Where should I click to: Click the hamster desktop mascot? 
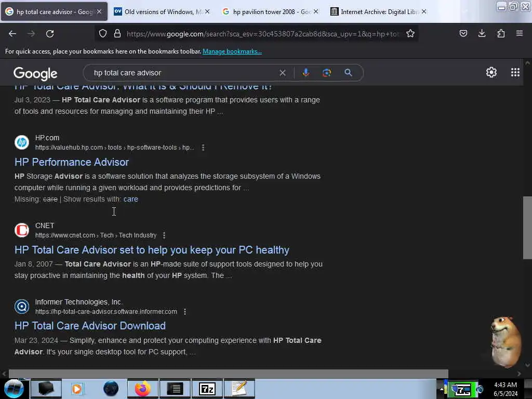[x=506, y=342]
